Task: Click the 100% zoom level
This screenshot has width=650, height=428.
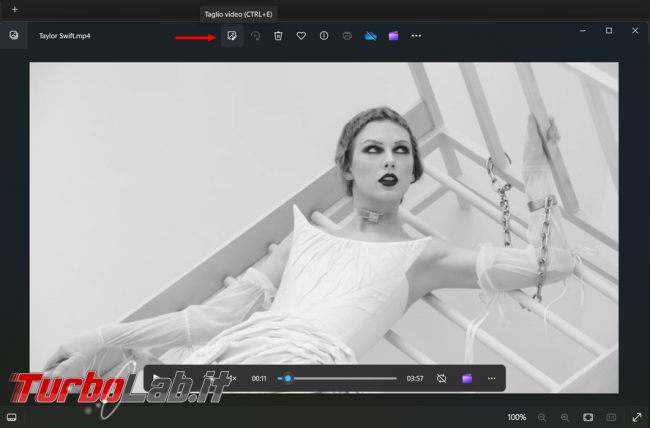Action: (517, 417)
